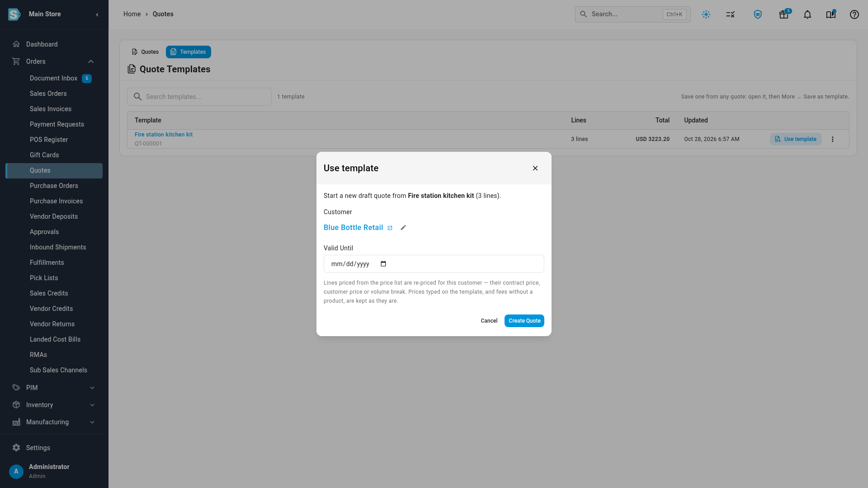Open Administrator user profile
The image size is (868, 488).
[x=54, y=471]
